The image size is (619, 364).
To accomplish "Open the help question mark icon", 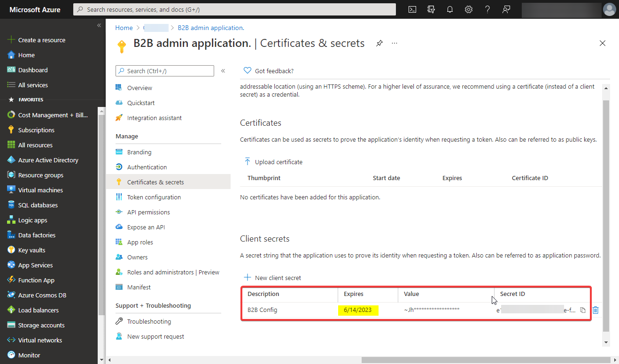I will tap(487, 9).
